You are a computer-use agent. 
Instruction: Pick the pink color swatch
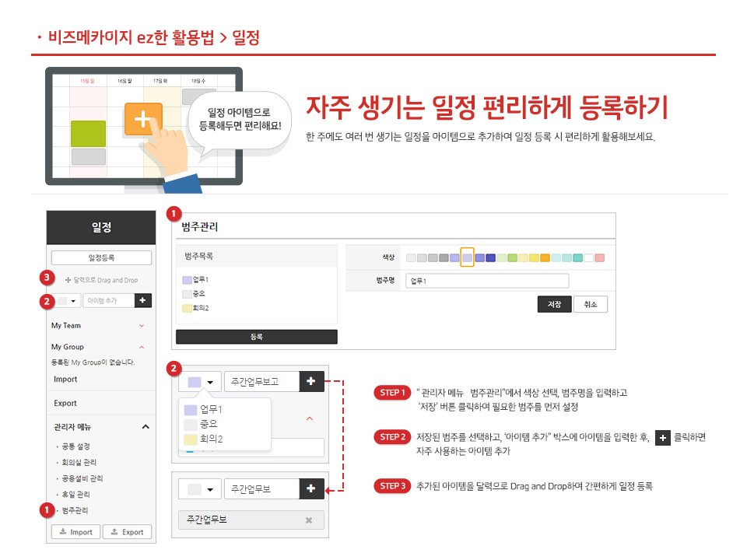[600, 257]
